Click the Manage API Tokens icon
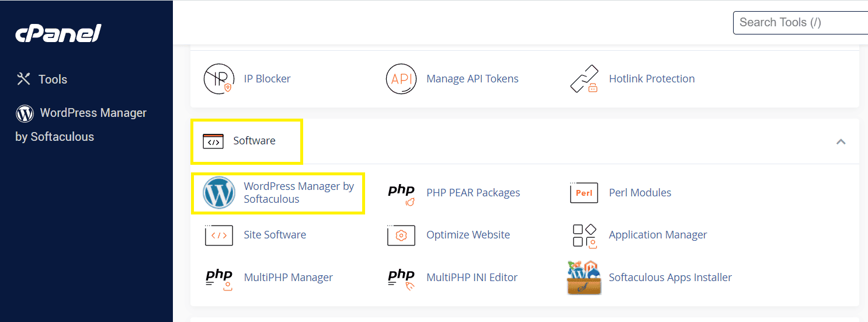 pyautogui.click(x=401, y=79)
